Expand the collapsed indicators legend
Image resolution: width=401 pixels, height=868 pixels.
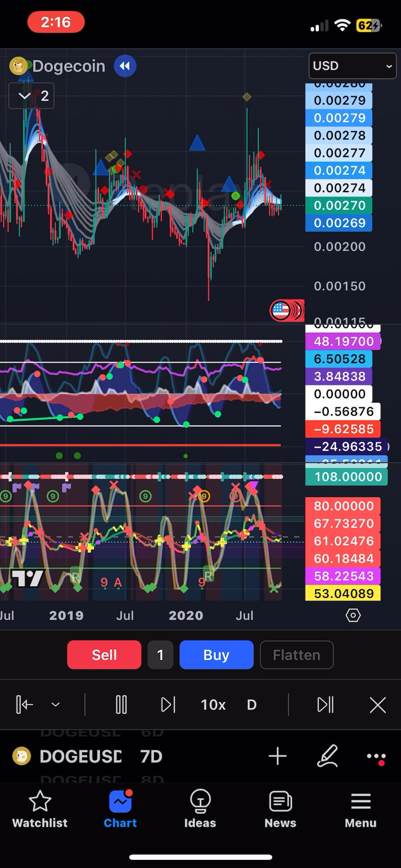click(x=32, y=96)
